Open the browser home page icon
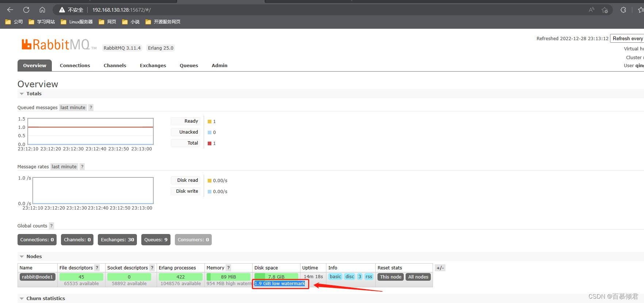 point(42,10)
